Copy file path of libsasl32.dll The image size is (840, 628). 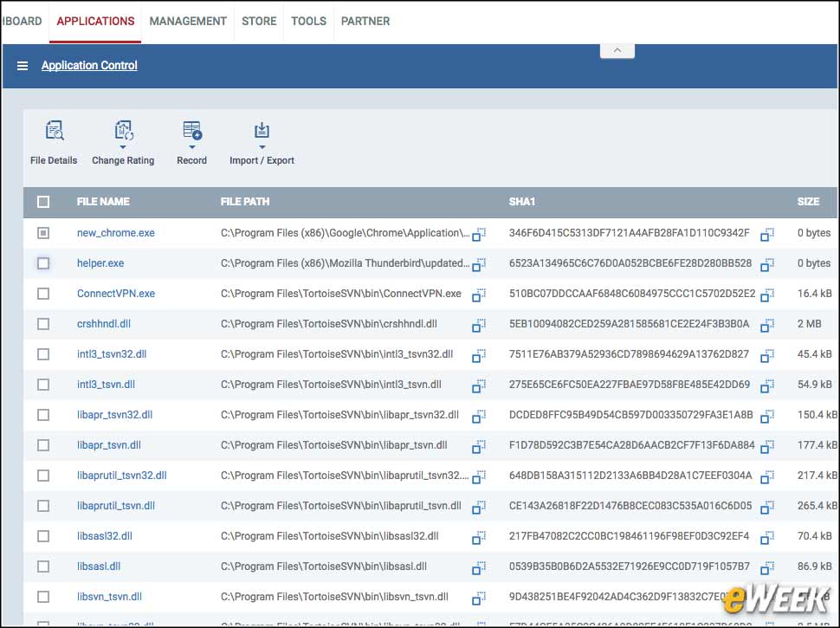tap(478, 537)
